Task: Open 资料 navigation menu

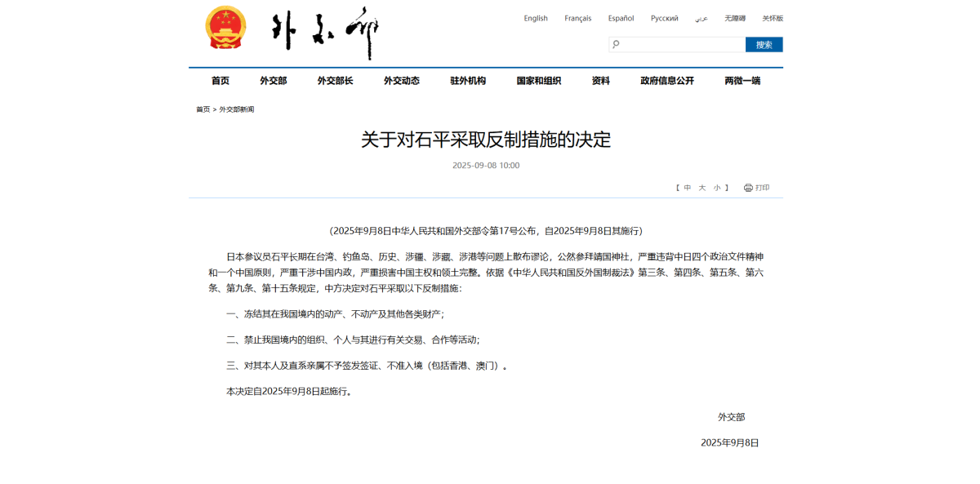Action: pos(601,81)
